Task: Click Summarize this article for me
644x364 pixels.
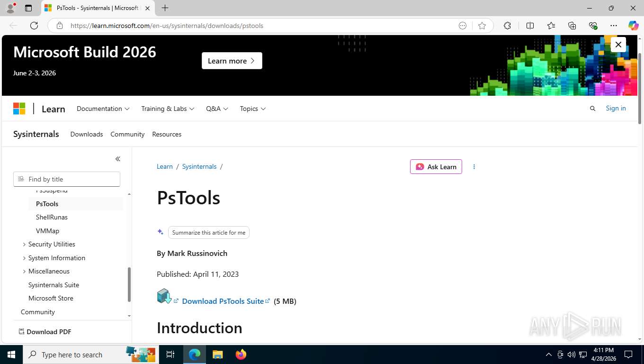Action: click(x=209, y=233)
